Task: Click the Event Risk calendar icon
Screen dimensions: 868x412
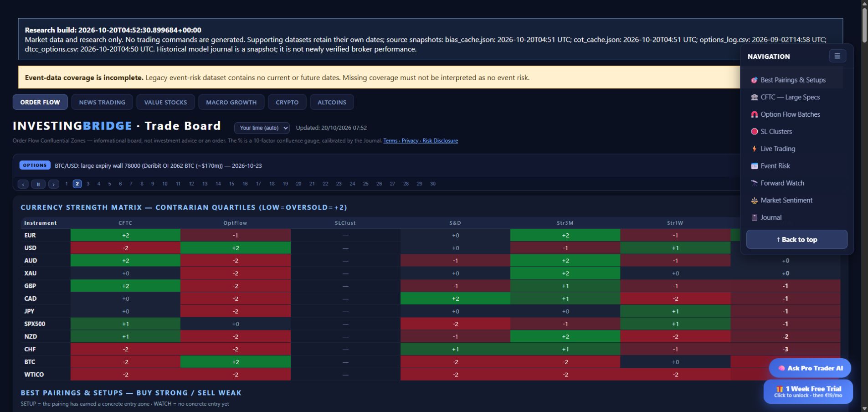Action: (x=754, y=166)
